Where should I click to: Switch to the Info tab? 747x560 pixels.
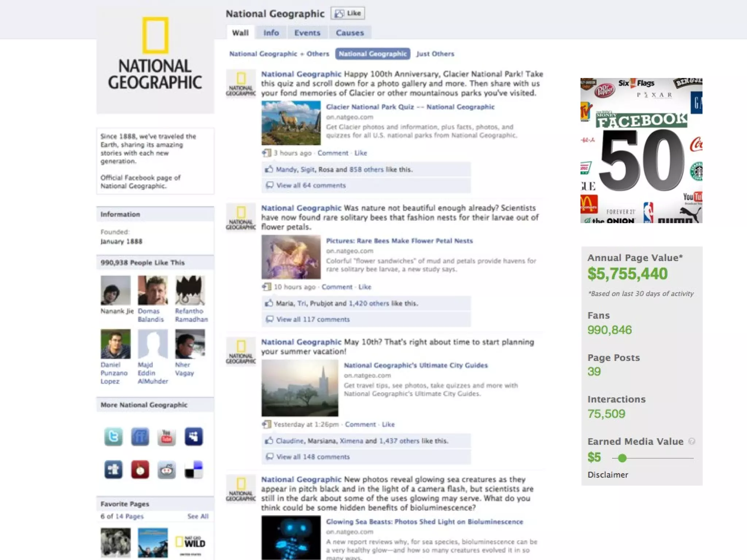coord(271,33)
